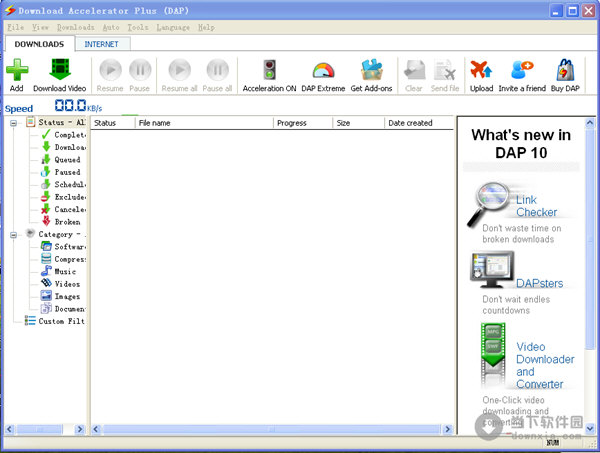Select Software category
Screen dimensions: 600x453
64,246
